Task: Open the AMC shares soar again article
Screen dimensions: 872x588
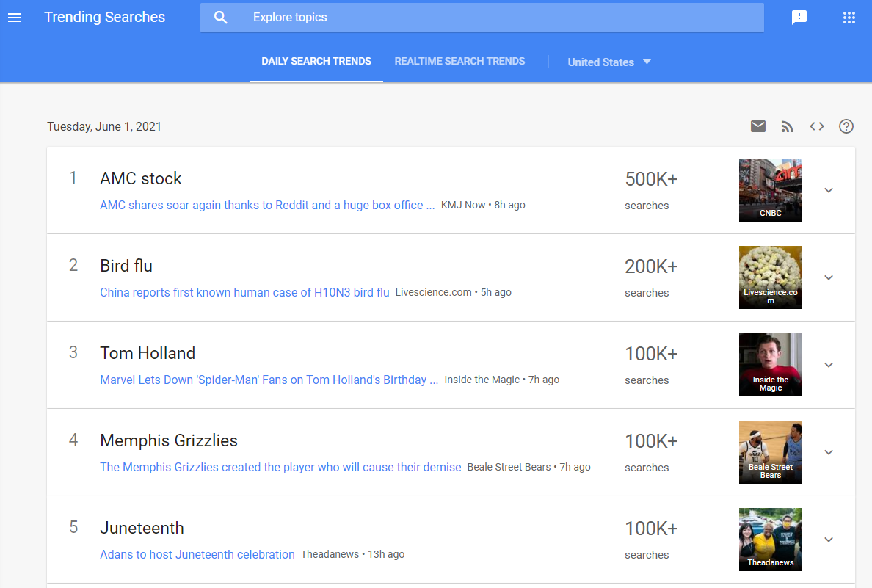Action: pyautogui.click(x=267, y=206)
